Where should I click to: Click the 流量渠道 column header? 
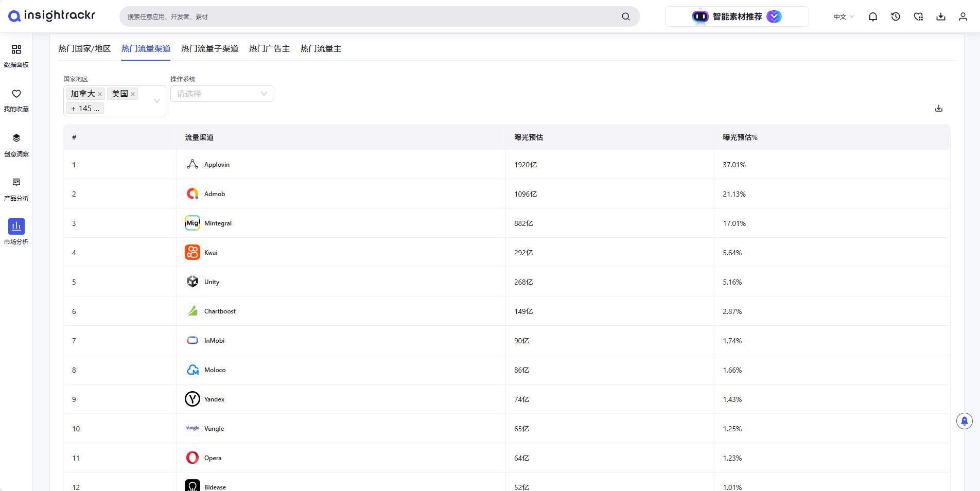coord(199,137)
